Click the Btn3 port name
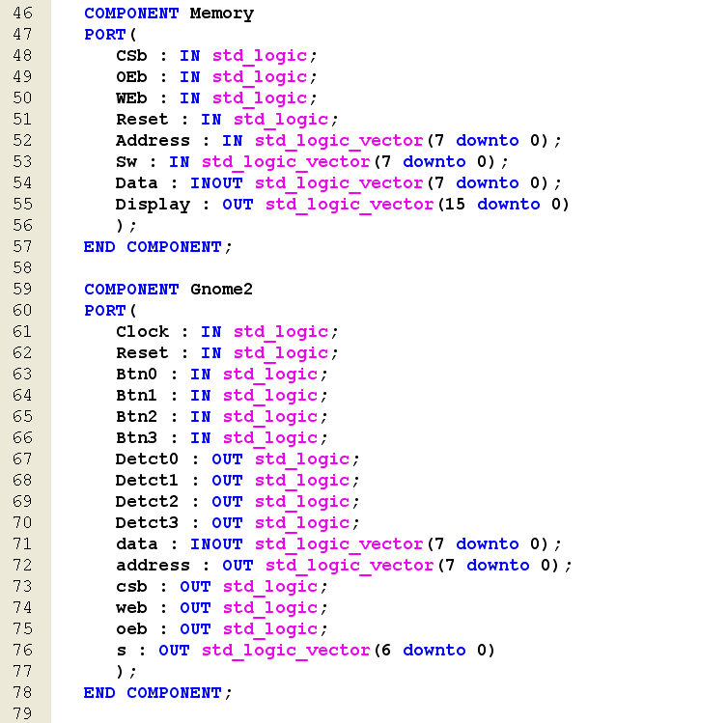 [136, 438]
